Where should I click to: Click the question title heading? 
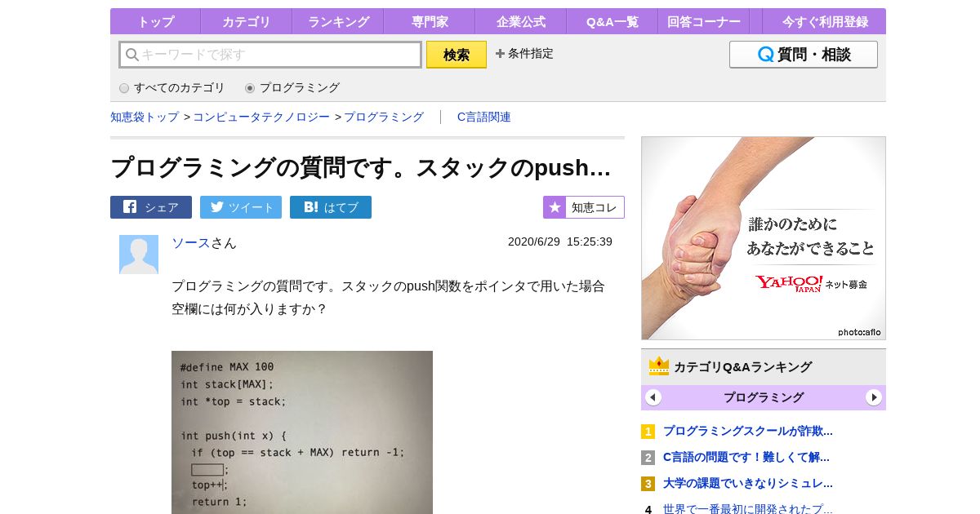(x=361, y=167)
